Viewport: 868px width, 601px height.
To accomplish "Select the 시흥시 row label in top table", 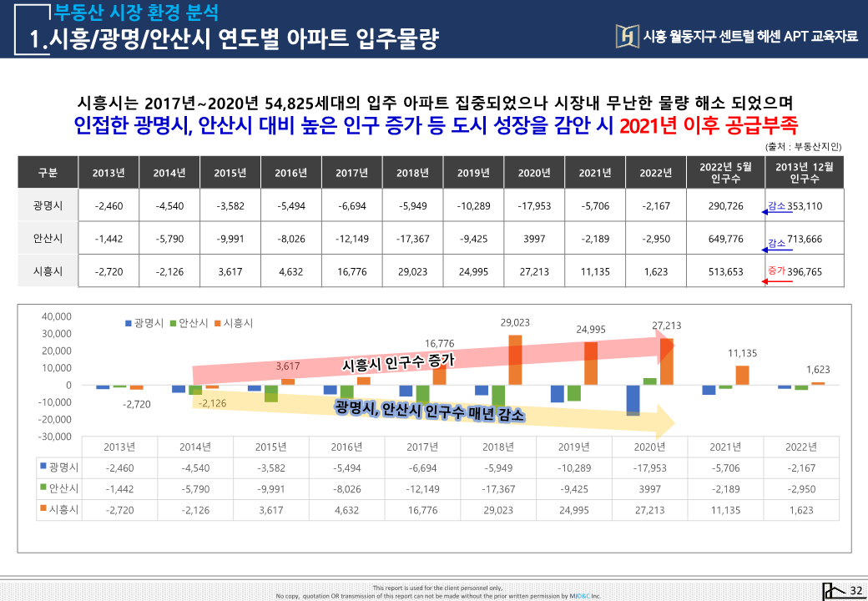I will [x=48, y=271].
